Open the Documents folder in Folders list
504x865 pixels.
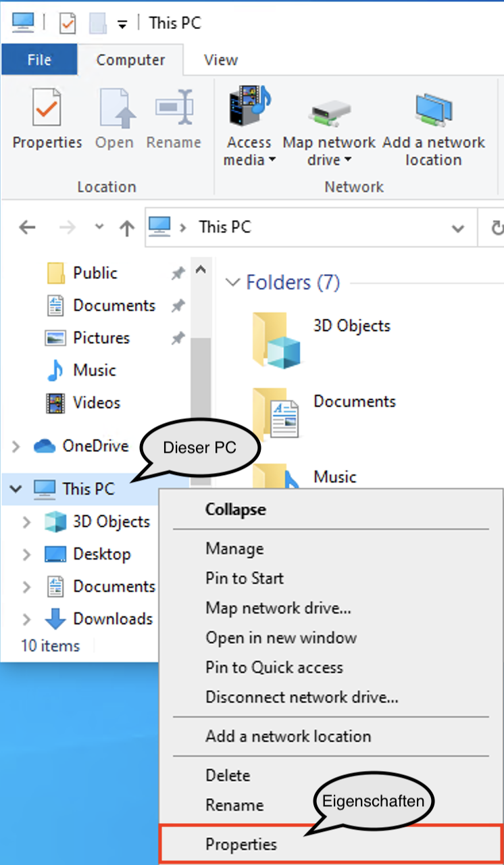[276, 412]
